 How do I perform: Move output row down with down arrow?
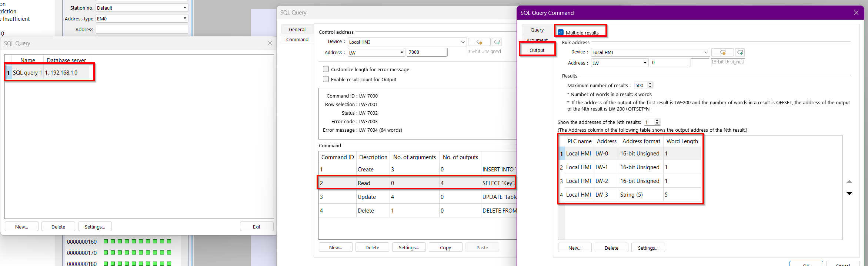[849, 193]
